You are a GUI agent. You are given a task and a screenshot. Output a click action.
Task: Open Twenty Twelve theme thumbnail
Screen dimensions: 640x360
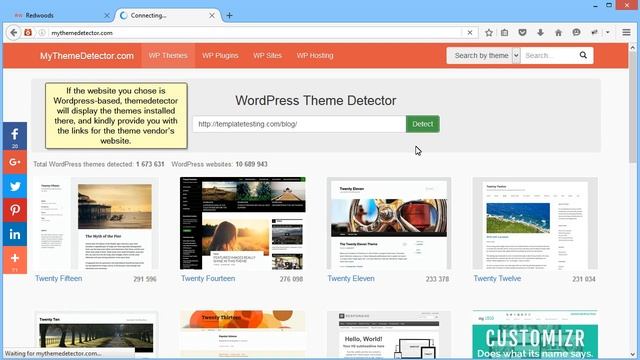click(535, 223)
